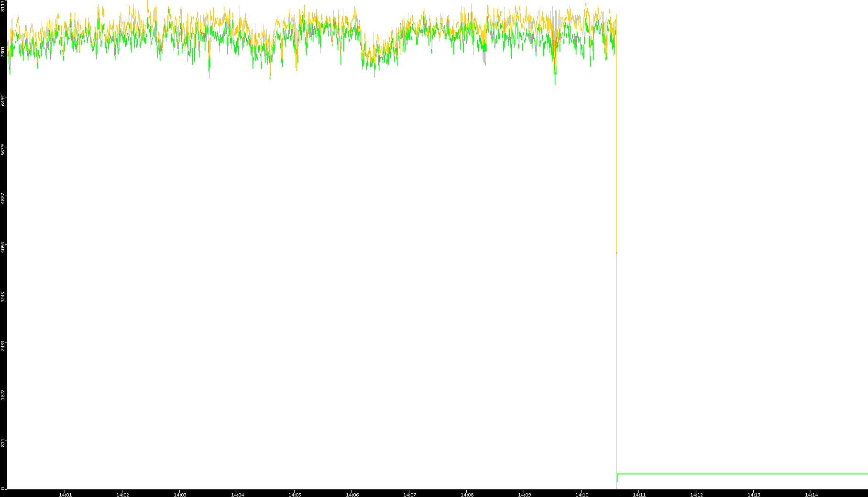Screen dimensions: 868x497
Task: Click the 8113 maximum value on Y axis
Action: (3, 6)
